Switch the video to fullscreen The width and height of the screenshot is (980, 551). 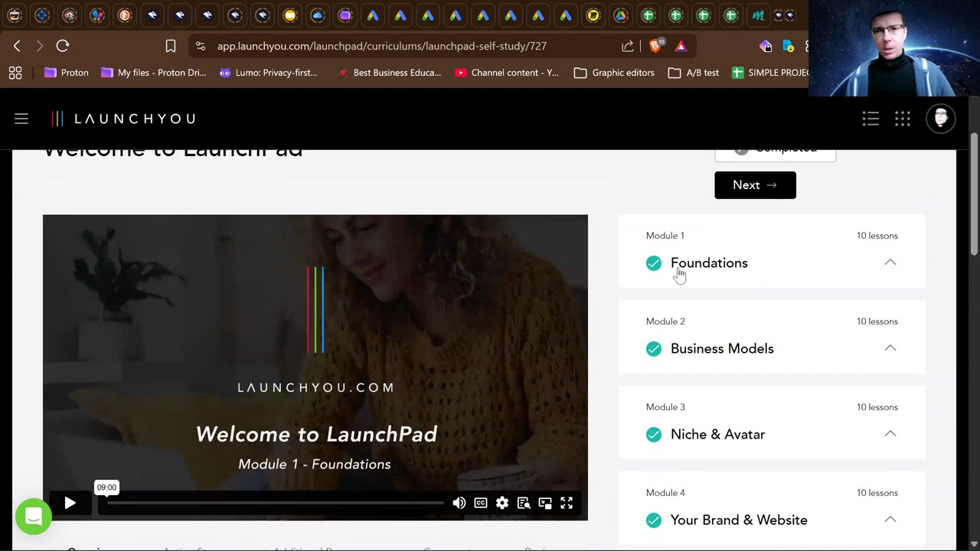(567, 503)
